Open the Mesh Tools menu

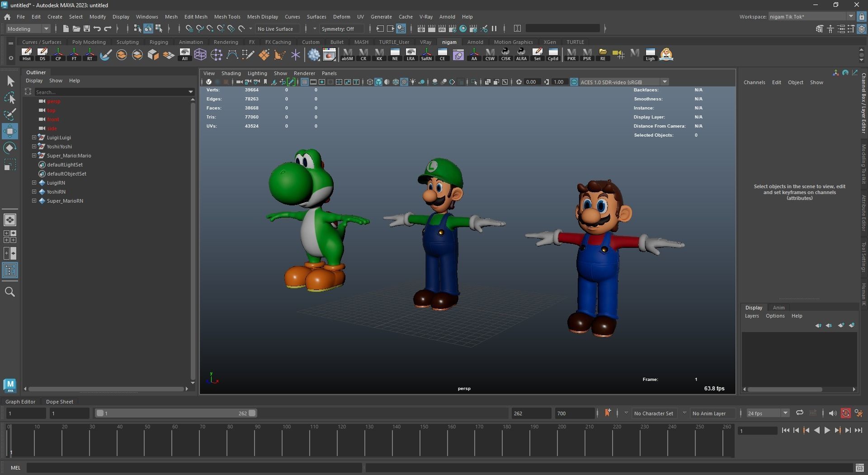pos(227,17)
